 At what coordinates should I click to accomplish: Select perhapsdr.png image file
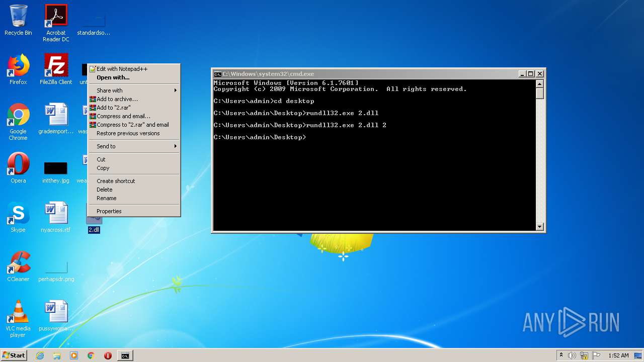point(56,271)
